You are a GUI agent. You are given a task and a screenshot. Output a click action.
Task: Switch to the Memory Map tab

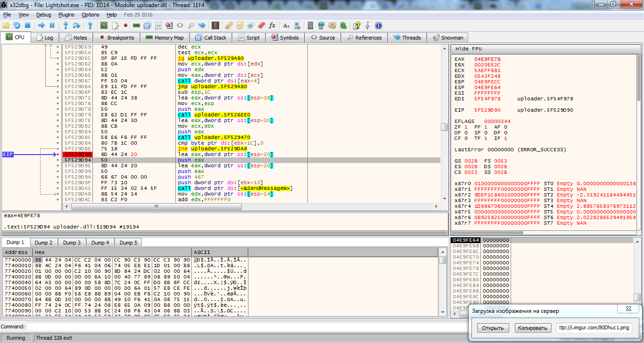tap(165, 38)
